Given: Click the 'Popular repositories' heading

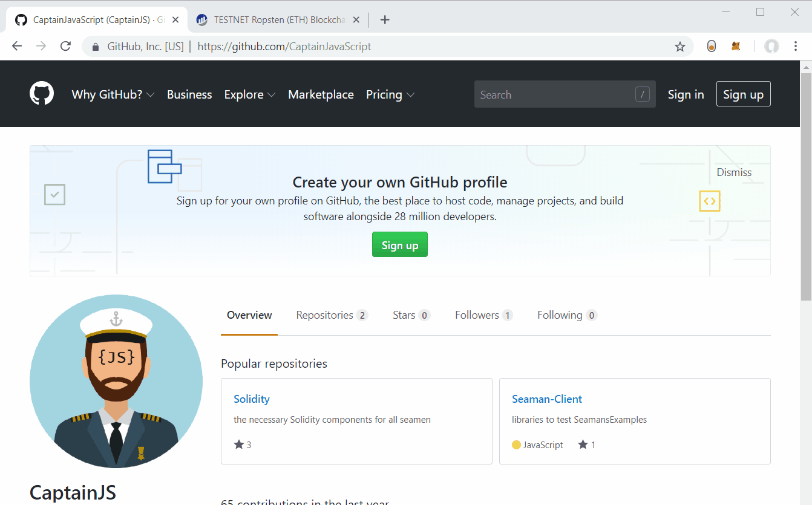Looking at the screenshot, I should pos(274,363).
